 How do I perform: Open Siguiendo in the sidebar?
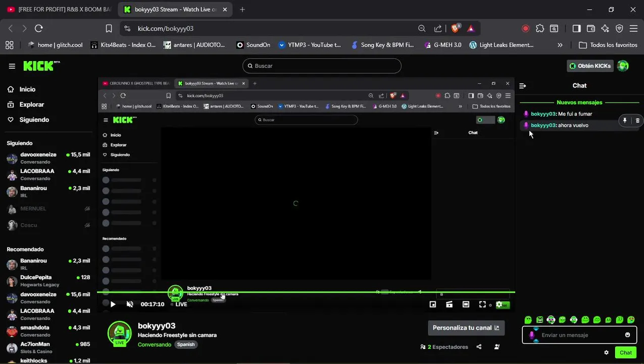pos(34,120)
